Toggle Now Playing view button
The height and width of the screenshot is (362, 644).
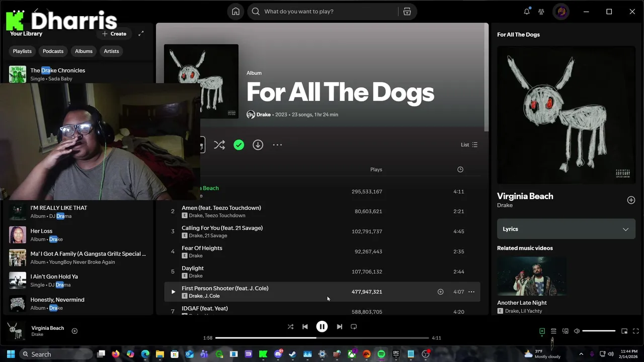click(x=542, y=331)
